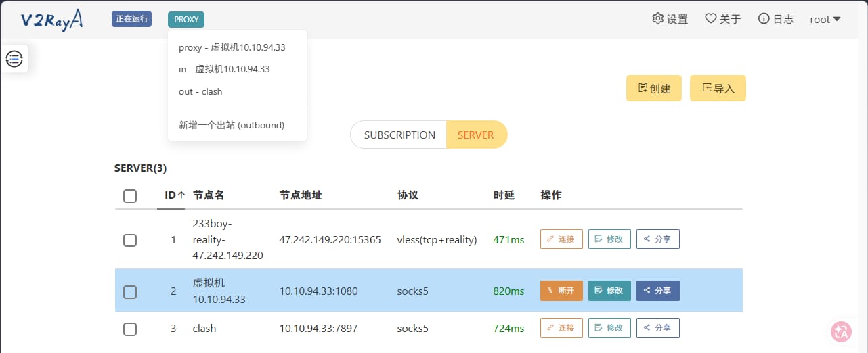Image resolution: width=868 pixels, height=353 pixels.
Task: Connect the clash server
Action: (561, 328)
